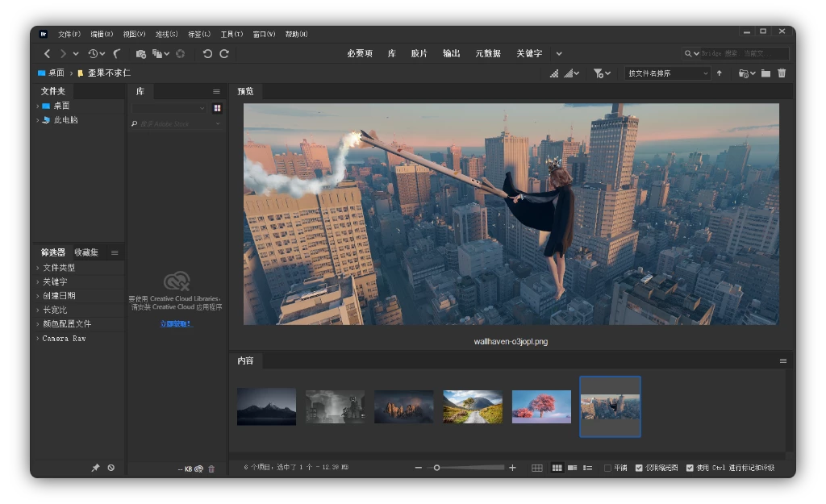Image resolution: width=826 pixels, height=504 pixels.
Task: Rotate image 90° clockwise
Action: [x=224, y=53]
